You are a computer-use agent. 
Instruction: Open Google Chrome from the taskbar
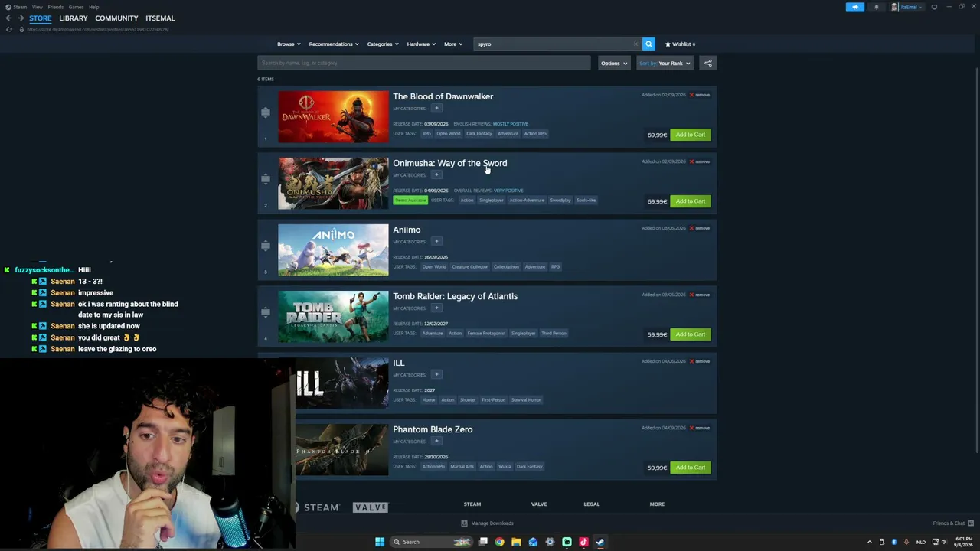pyautogui.click(x=499, y=542)
